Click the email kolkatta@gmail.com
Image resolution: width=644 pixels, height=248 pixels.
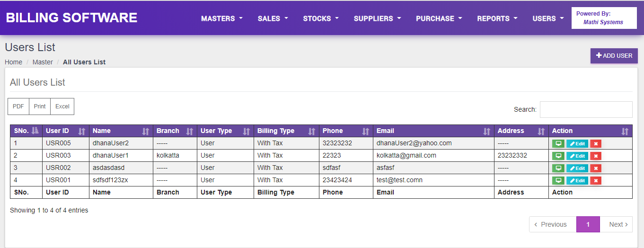(x=406, y=155)
